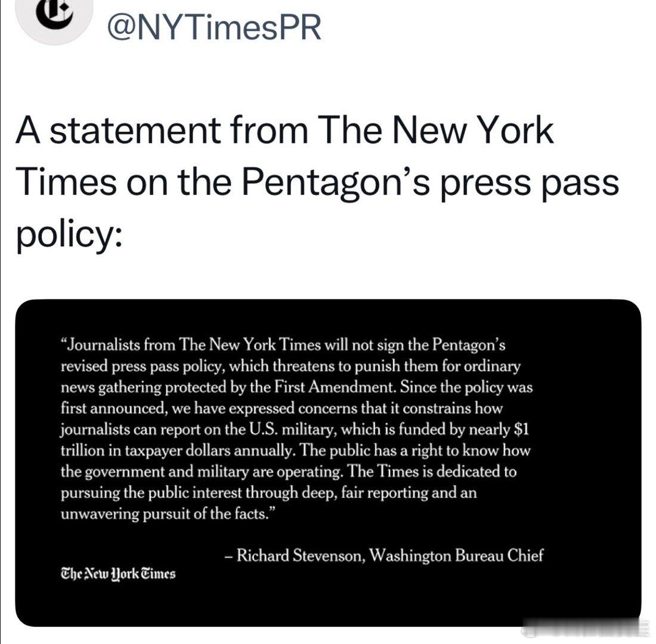This screenshot has width=656, height=644.
Task: Click "A statement from The New York" line
Action: pyautogui.click(x=285, y=130)
